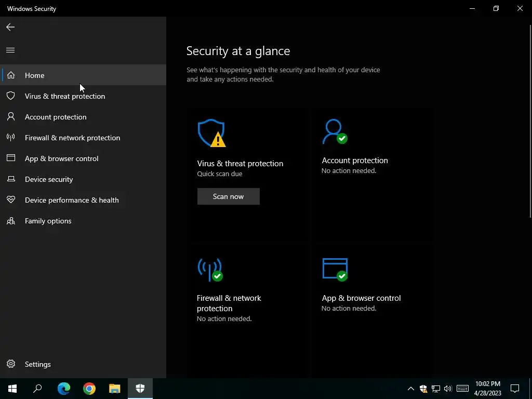The height and width of the screenshot is (399, 532).
Task: Open Firewall & network protection in sidebar
Action: coord(83,137)
